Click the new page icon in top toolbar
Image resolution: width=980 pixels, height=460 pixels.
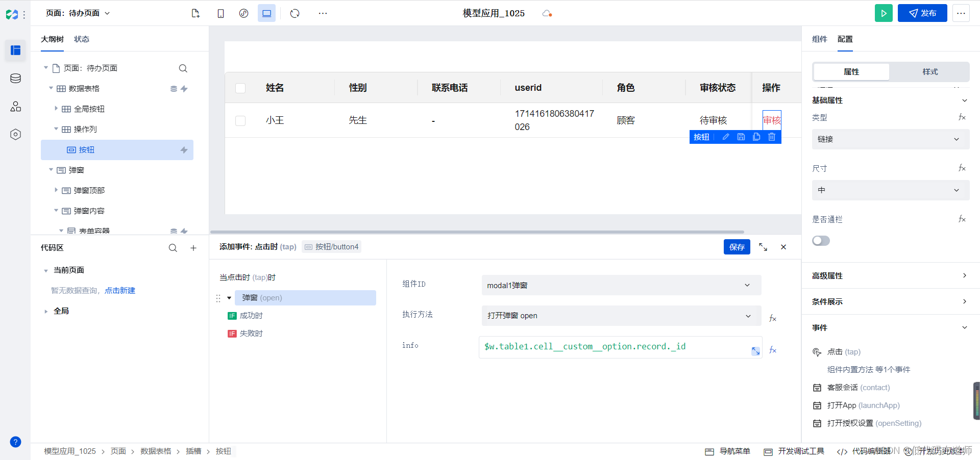(195, 13)
